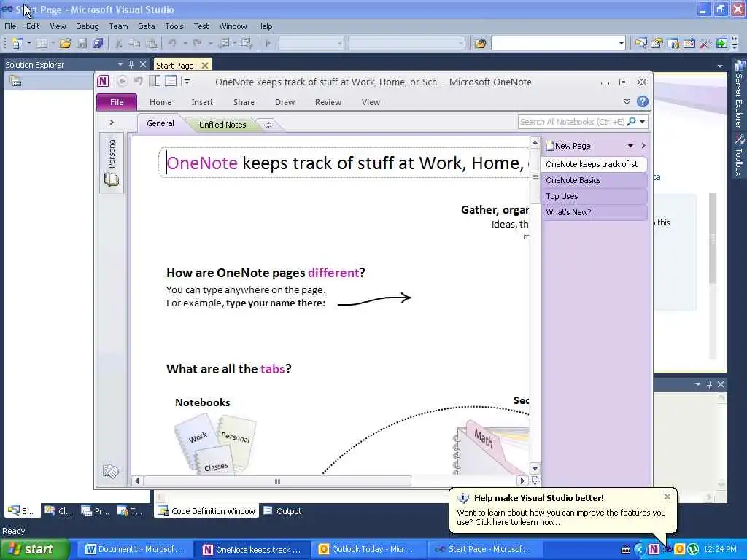This screenshot has width=747, height=560.
Task: Toggle auto-hide pin on lower right panel
Action: [709, 384]
